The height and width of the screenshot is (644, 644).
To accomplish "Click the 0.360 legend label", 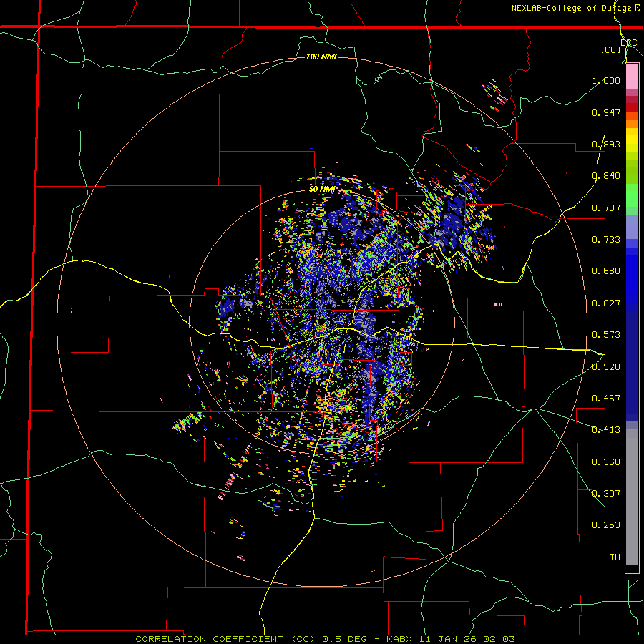I will 606,462.
